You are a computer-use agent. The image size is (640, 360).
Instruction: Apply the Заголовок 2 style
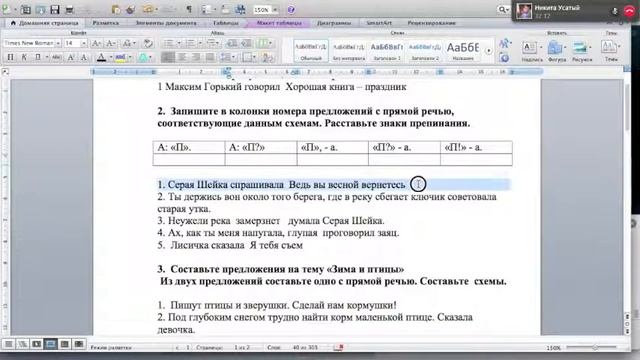pos(424,51)
